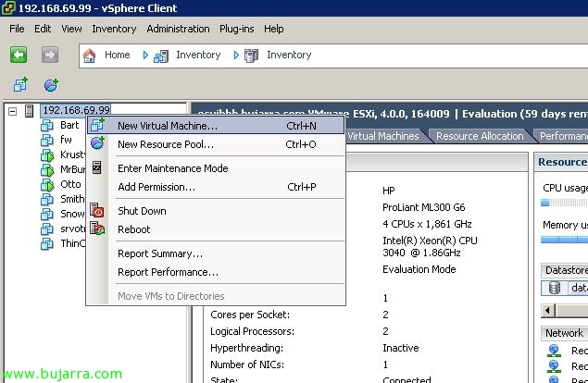The image size is (588, 383).
Task: Click the srvot virtual machine icon
Action: click(47, 229)
